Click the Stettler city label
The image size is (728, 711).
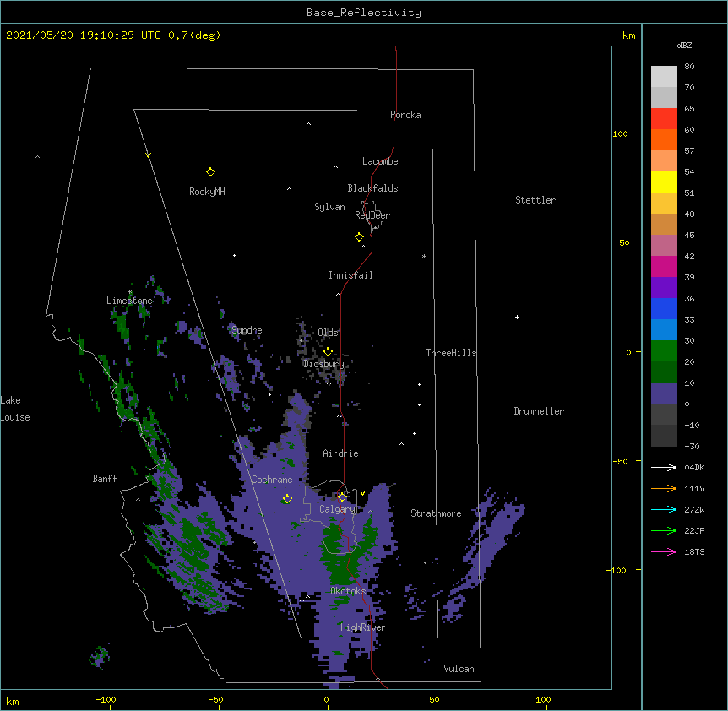(x=535, y=200)
